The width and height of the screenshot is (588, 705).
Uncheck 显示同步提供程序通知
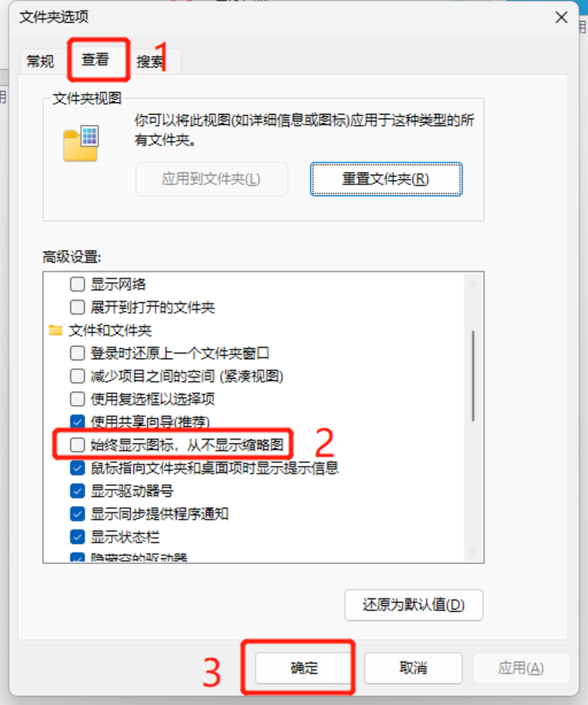77,514
